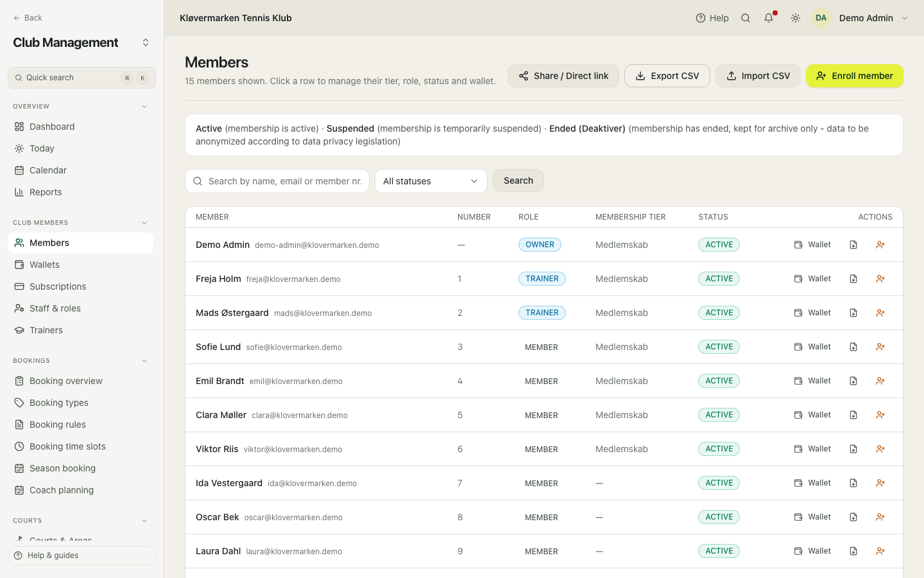924x578 pixels.
Task: Remove member icon for Mads Østergaard
Action: [x=880, y=313]
